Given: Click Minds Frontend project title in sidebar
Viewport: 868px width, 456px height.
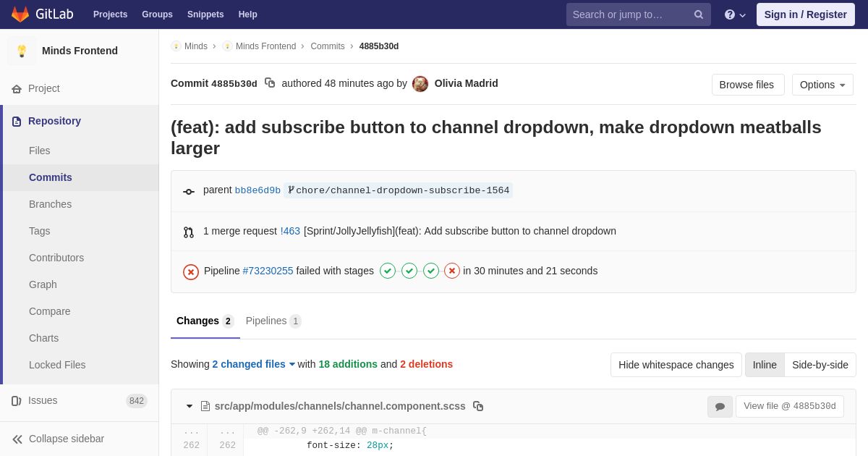Looking at the screenshot, I should point(80,51).
